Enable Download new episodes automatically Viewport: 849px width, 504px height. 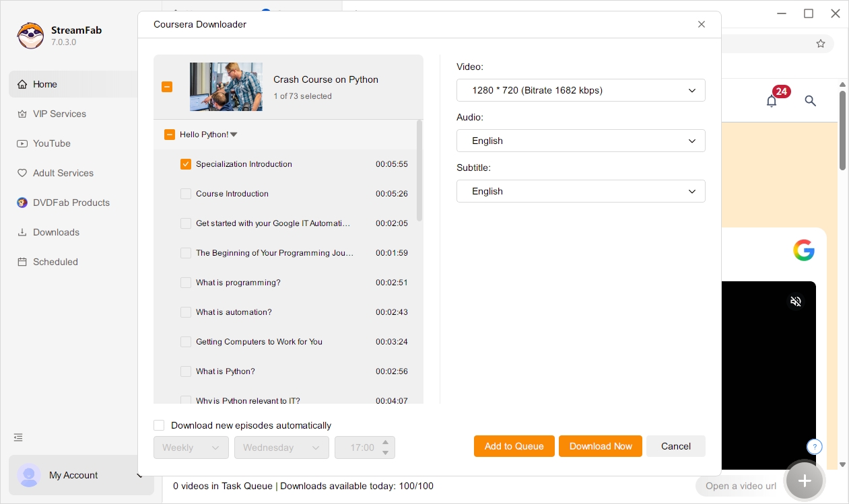[x=159, y=425]
